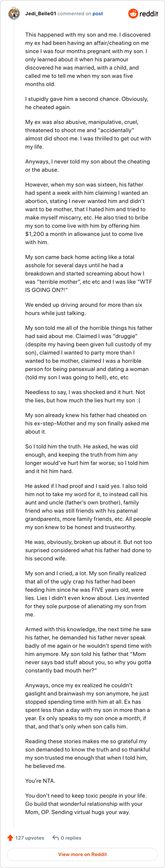
Task: Click the '127 upvotes' count
Action: point(30,838)
